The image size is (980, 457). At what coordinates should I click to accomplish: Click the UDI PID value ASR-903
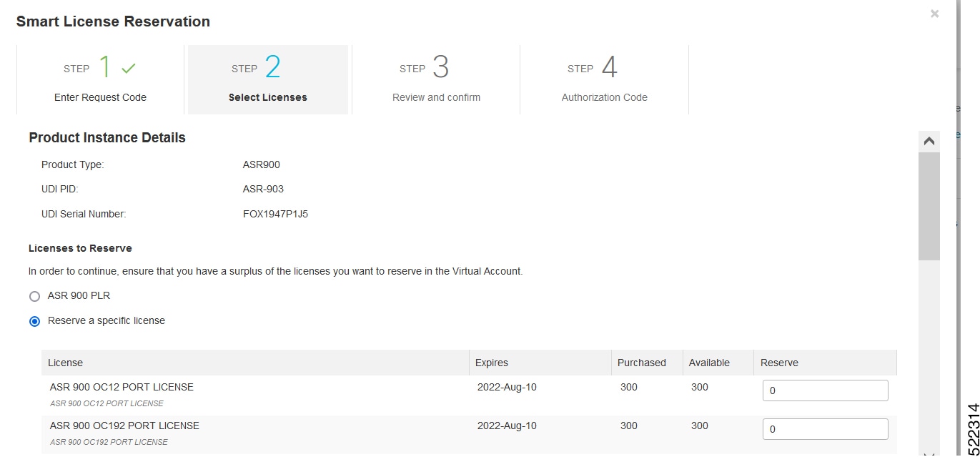coord(263,189)
